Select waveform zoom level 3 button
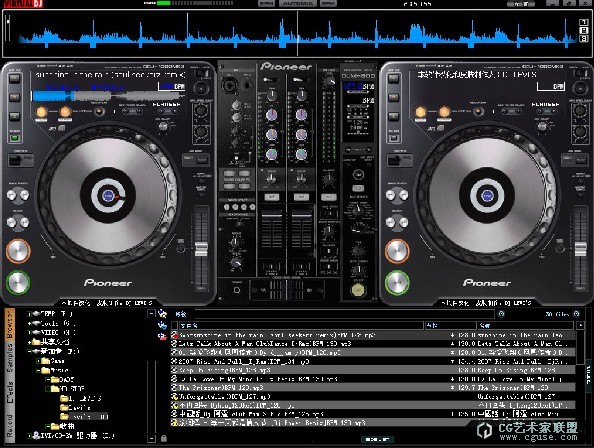 click(584, 38)
